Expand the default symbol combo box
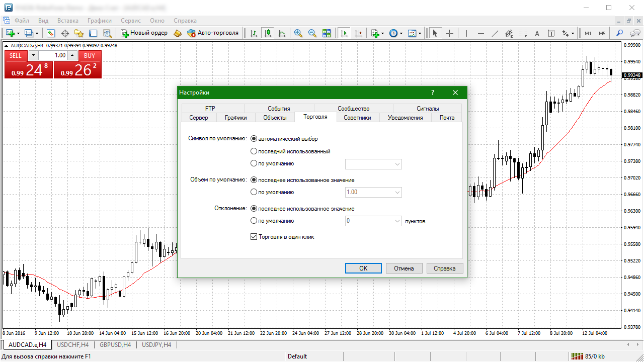644x362 pixels. click(397, 164)
